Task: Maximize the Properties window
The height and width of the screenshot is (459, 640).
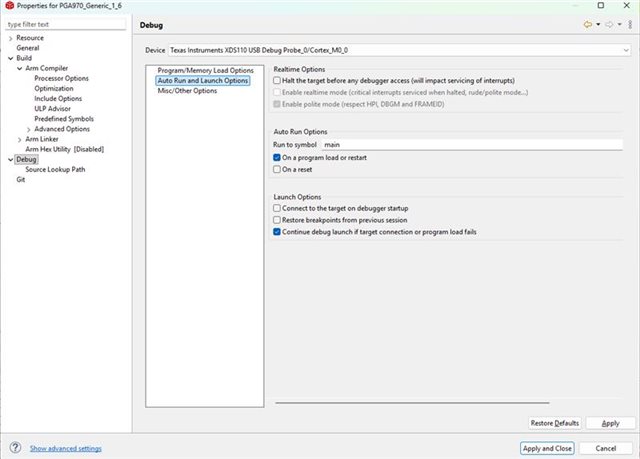Action: click(x=601, y=5)
